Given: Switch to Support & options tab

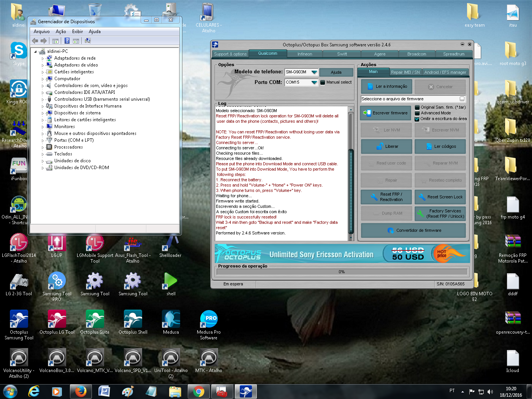Looking at the screenshot, I should point(230,54).
